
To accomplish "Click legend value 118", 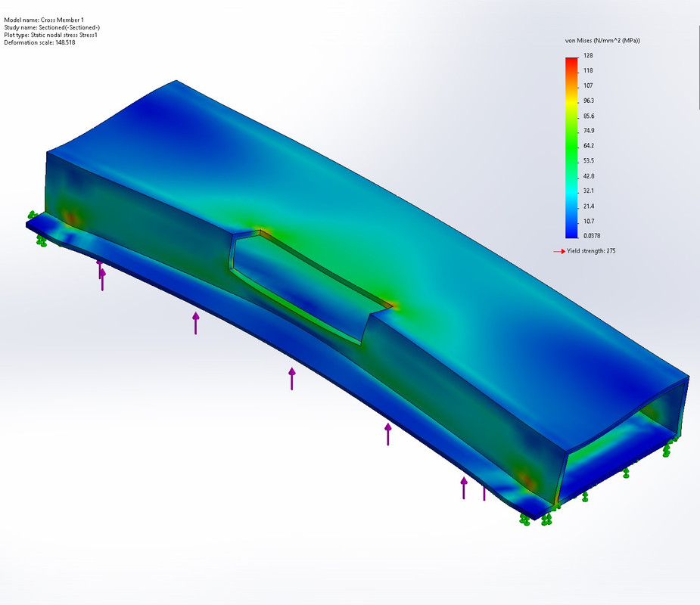I will 588,71.
